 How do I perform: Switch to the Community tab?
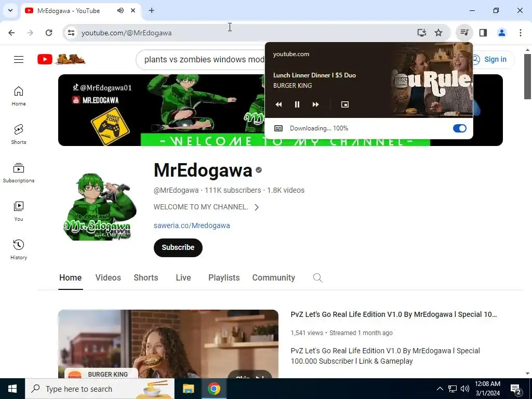273,278
